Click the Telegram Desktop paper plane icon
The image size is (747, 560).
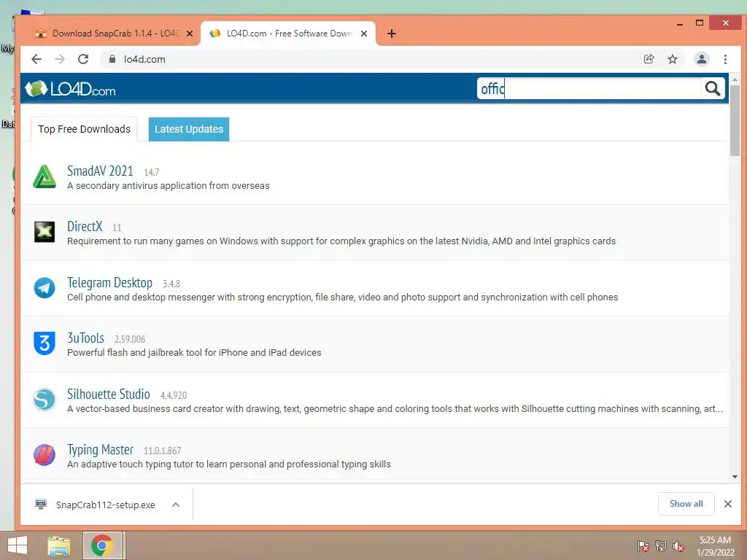coord(44,288)
